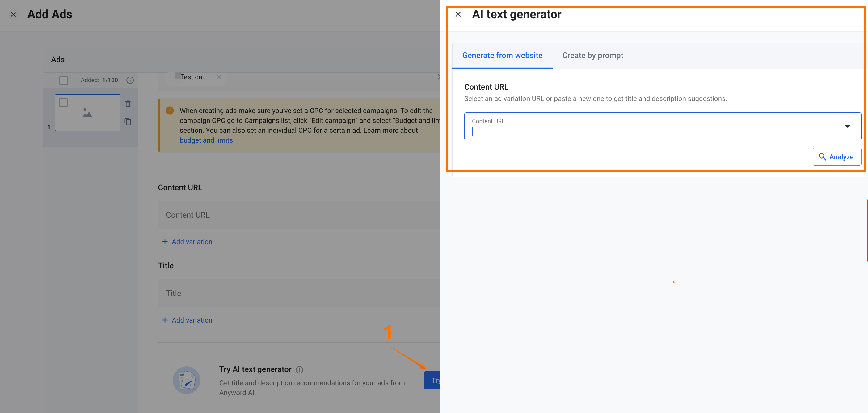868x413 pixels.
Task: Duplicate ad 1 with copy icon
Action: pos(128,122)
